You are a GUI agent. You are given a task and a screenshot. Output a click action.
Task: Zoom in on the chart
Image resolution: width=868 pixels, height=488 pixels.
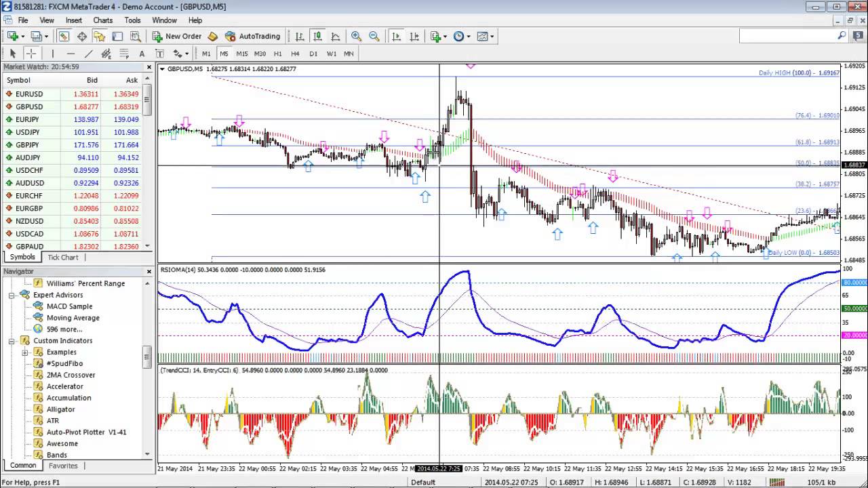pos(356,36)
